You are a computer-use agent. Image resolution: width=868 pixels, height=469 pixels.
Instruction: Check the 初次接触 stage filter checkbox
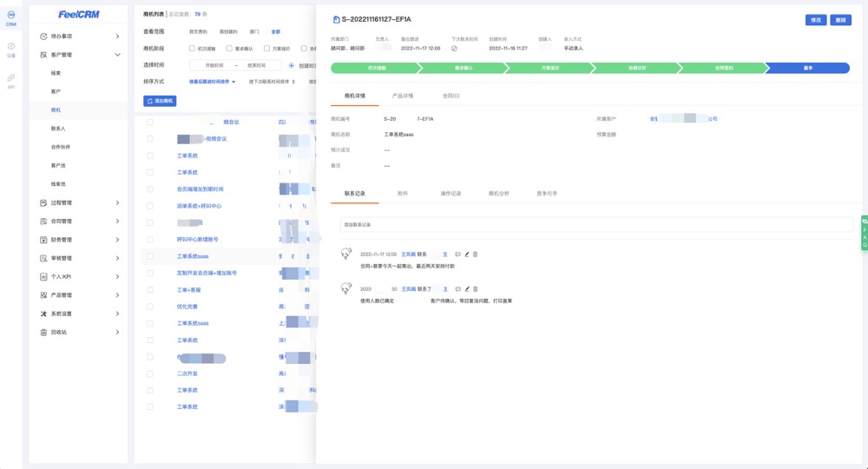[x=192, y=49]
